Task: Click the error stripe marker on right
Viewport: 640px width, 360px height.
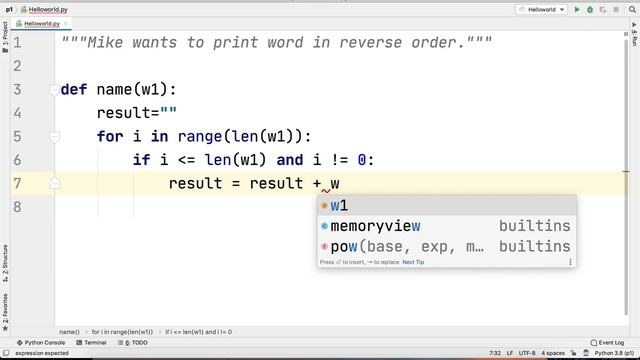Action: click(626, 171)
